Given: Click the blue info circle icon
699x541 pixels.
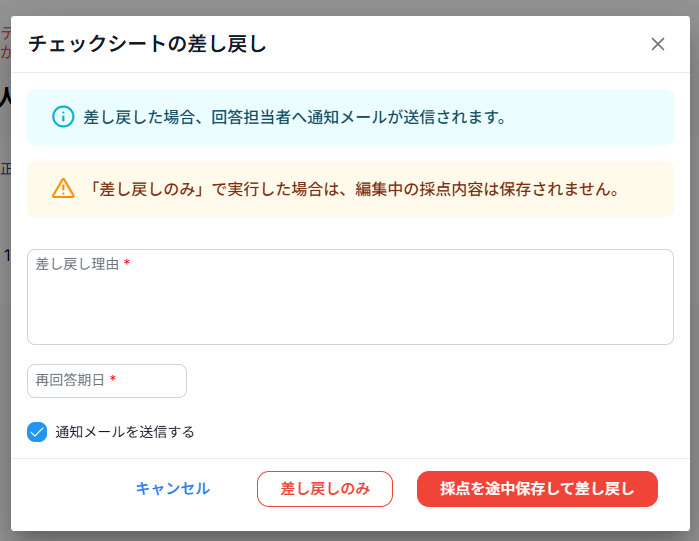Looking at the screenshot, I should 63,117.
